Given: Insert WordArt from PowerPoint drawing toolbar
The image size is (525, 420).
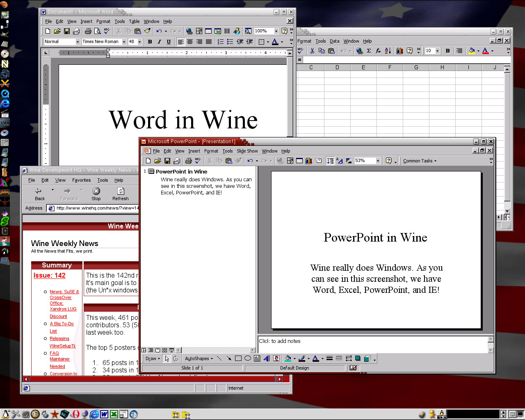Looking at the screenshot, I should coord(266,358).
